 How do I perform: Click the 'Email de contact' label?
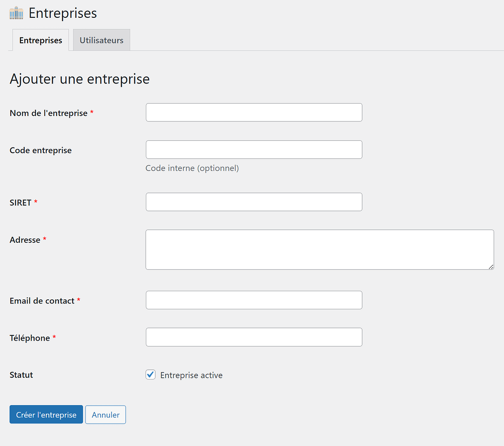(42, 301)
